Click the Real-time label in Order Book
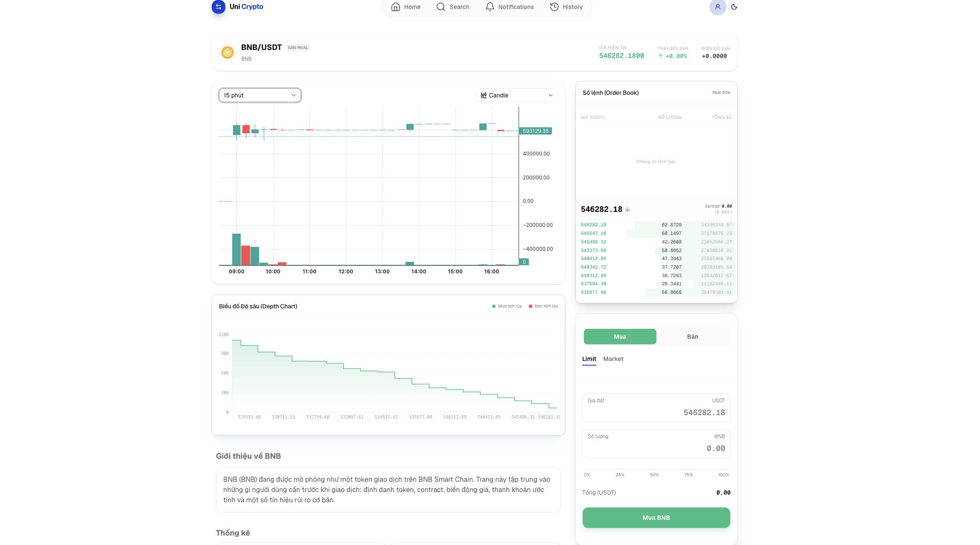Viewport: 980px width, 545px height. 721,93
